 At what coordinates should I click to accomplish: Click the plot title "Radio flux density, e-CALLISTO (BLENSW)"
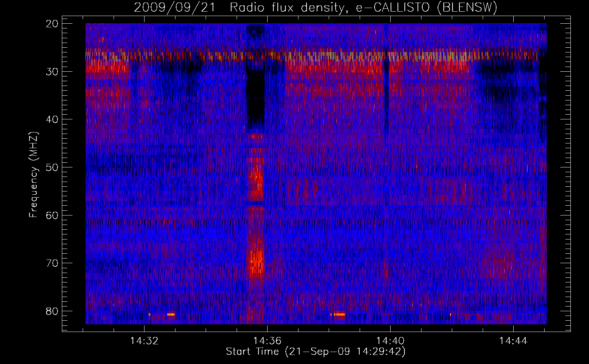(363, 7)
